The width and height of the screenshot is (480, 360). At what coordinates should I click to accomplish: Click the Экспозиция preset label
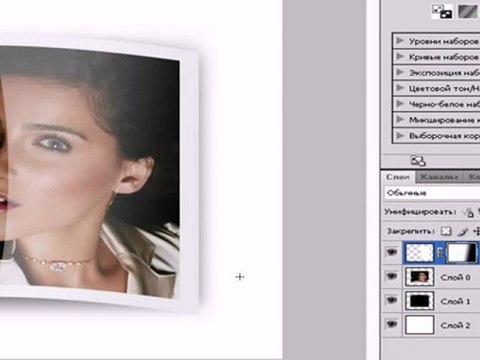click(x=444, y=73)
